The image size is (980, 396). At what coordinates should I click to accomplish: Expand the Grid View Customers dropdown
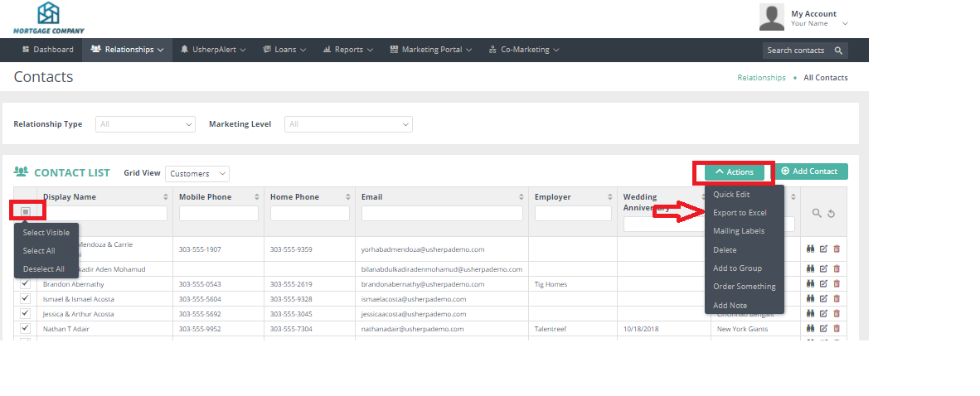pos(197,174)
